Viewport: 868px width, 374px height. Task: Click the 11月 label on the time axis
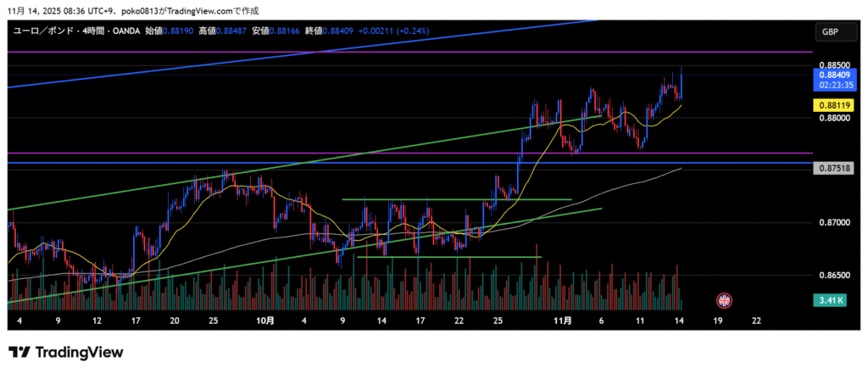562,321
